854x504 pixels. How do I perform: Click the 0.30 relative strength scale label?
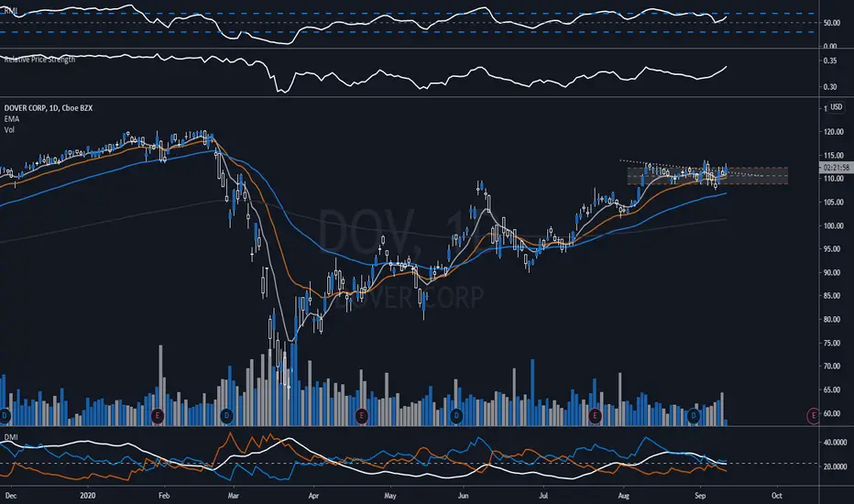point(830,87)
